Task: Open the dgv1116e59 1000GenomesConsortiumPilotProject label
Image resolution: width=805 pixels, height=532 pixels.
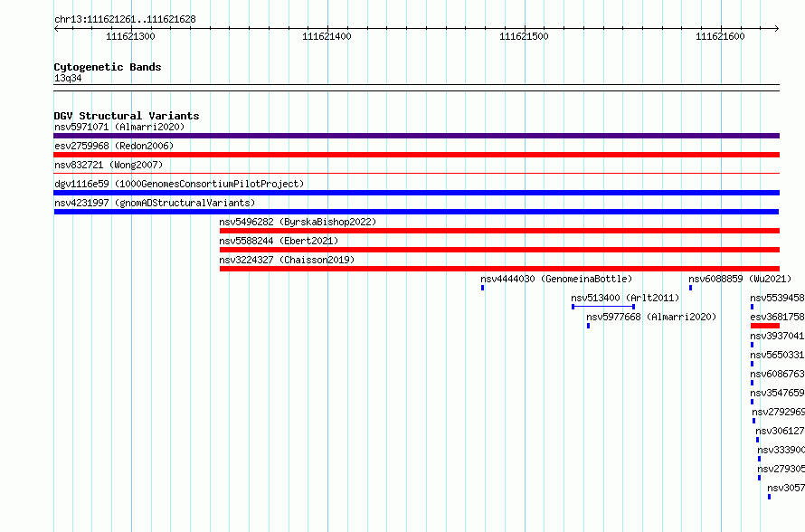Action: click(179, 184)
